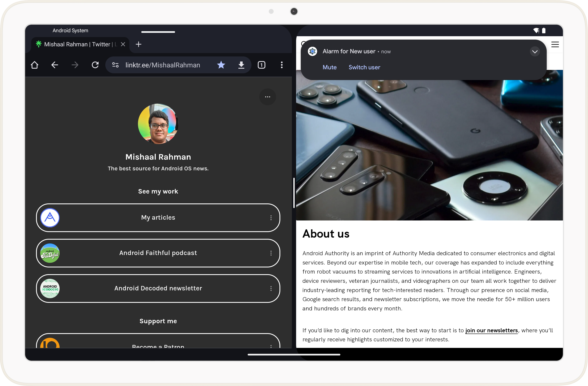Click the browser overflow menu (three dots) icon
The height and width of the screenshot is (386, 588).
[x=282, y=65]
